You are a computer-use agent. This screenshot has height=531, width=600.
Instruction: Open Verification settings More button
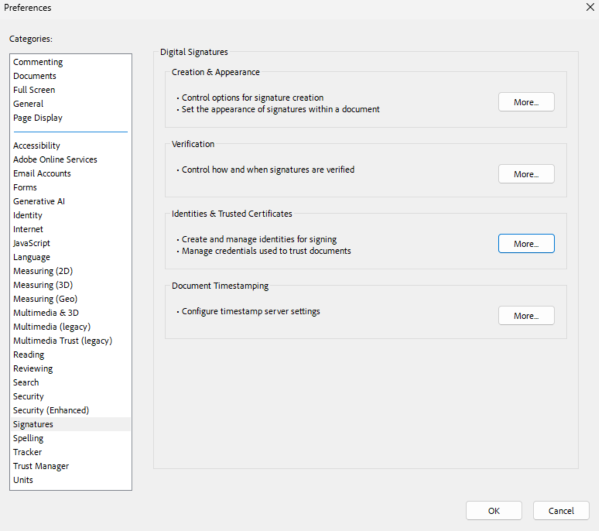(x=526, y=174)
